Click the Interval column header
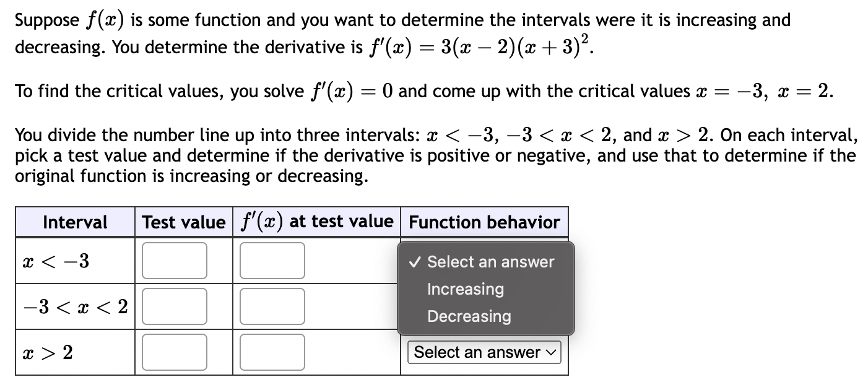 (x=74, y=222)
